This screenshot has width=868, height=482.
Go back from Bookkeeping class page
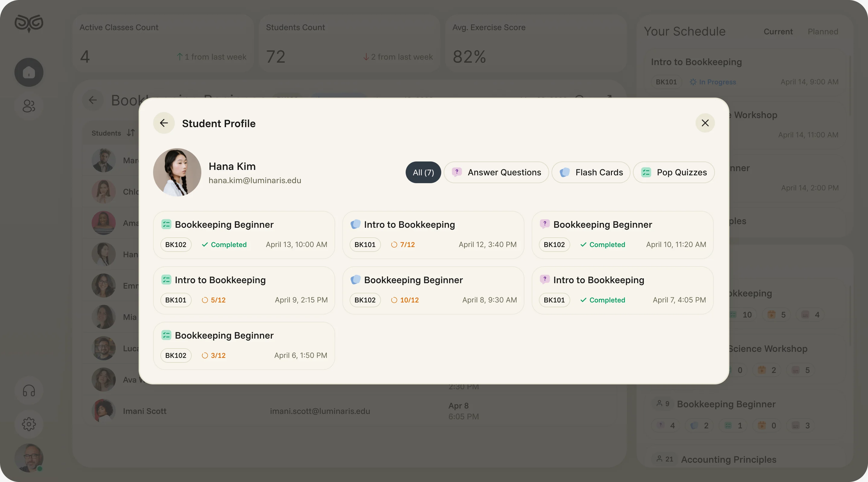pyautogui.click(x=93, y=100)
